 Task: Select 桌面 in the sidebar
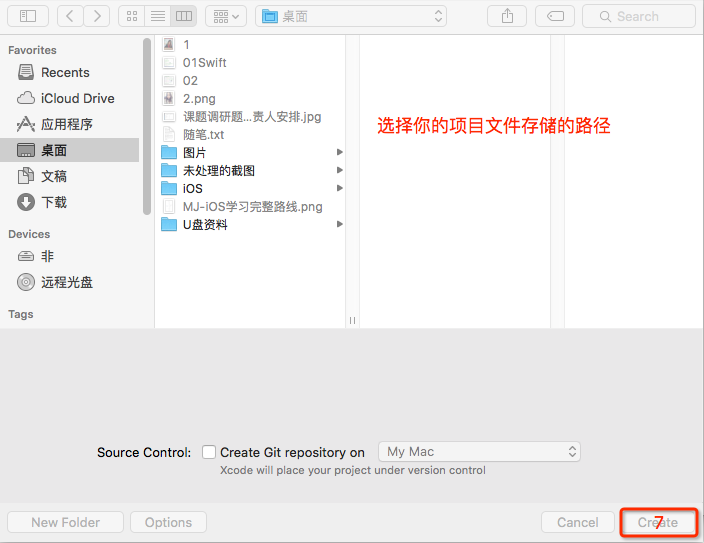[70, 150]
